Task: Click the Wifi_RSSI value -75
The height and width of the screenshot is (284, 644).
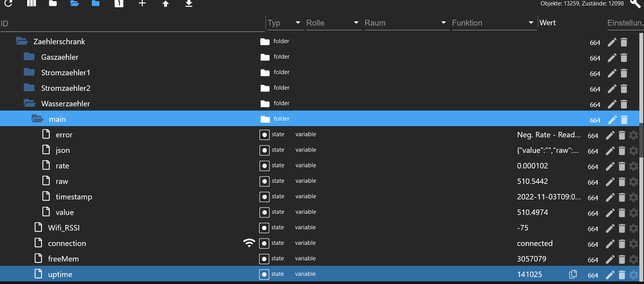Action: coord(523,228)
